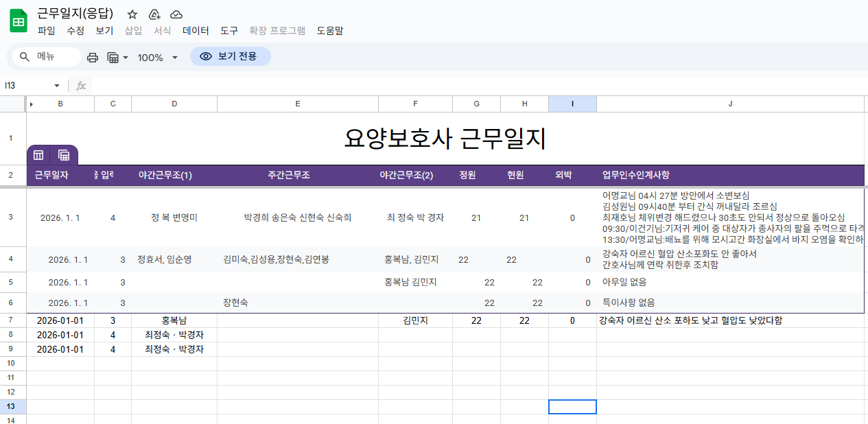The width and height of the screenshot is (868, 424).
Task: Open the 데이터 menu
Action: point(196,31)
